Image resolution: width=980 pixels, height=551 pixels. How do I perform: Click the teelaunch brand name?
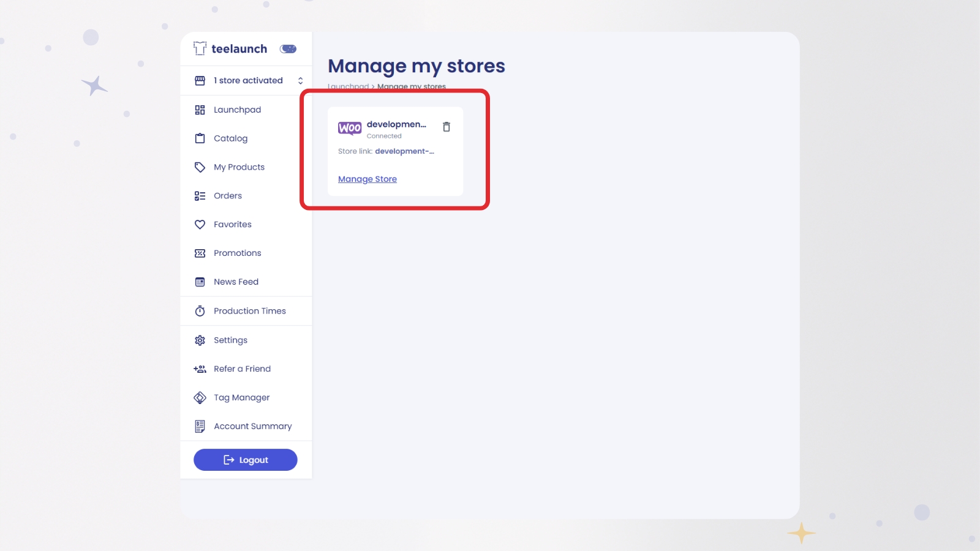(239, 49)
